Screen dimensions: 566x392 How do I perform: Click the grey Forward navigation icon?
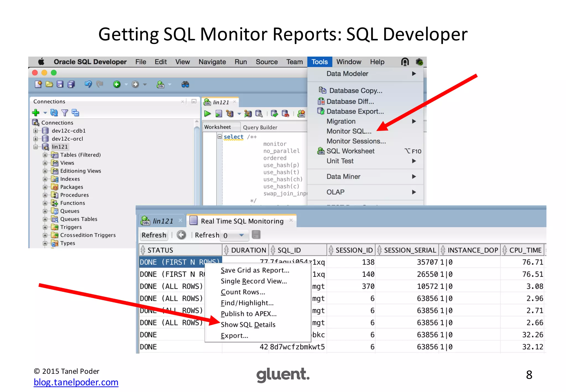pos(135,84)
